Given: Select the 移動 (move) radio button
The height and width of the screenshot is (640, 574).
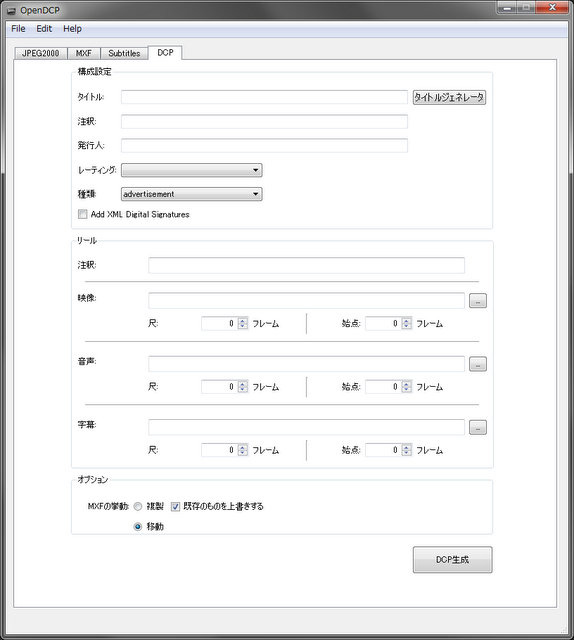Looking at the screenshot, I should tap(138, 527).
